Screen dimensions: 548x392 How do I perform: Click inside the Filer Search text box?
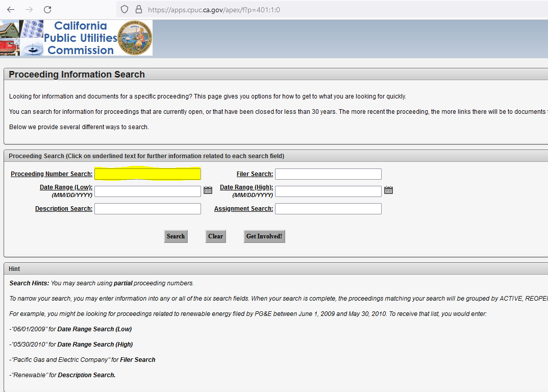328,174
